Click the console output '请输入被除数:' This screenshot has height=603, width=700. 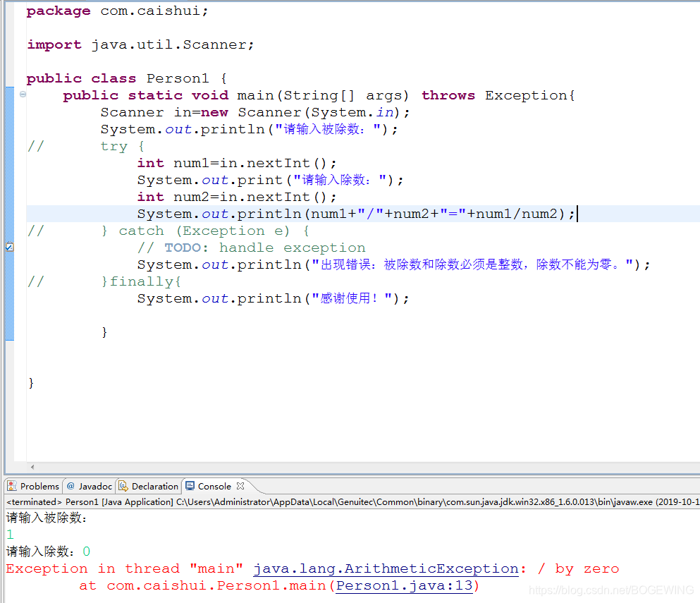pos(47,518)
